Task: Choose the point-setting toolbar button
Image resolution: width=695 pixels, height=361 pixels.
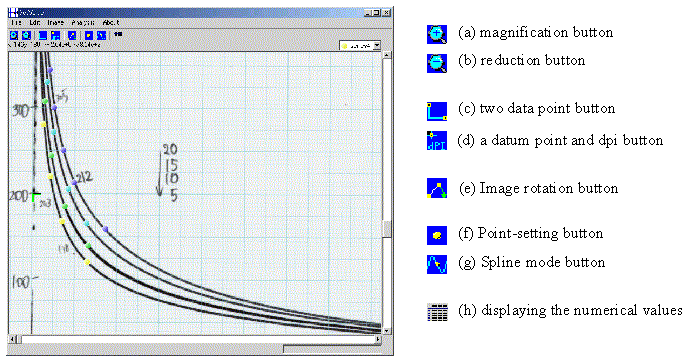Action: pos(89,35)
